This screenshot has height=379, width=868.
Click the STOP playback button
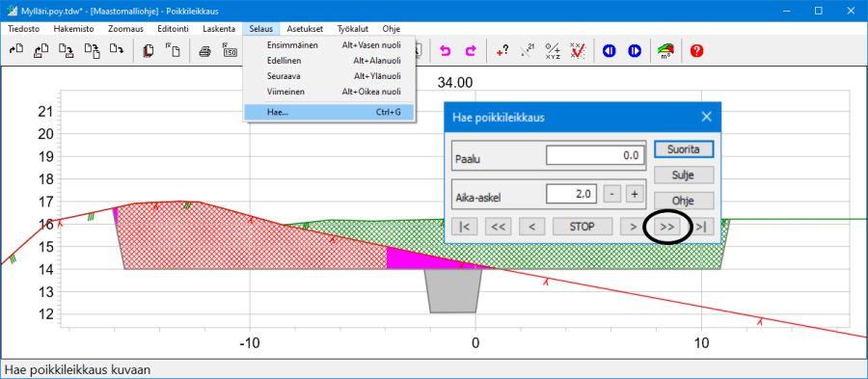pyautogui.click(x=583, y=227)
